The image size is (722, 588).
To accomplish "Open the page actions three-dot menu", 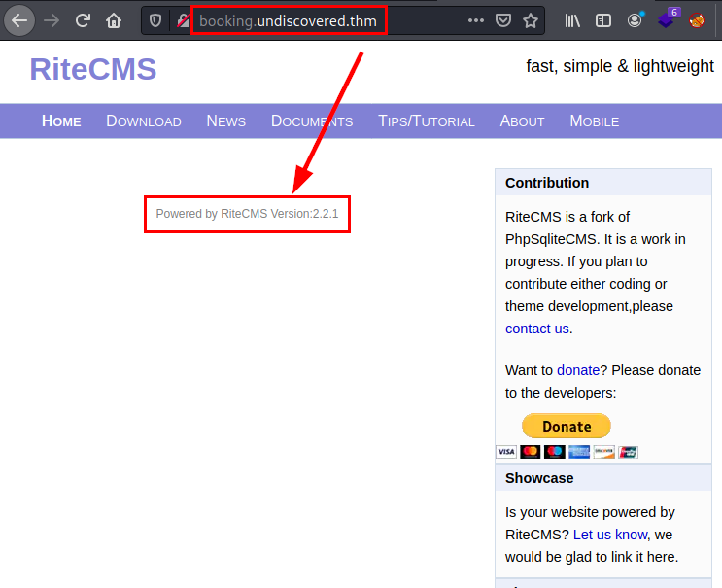I will pos(475,20).
